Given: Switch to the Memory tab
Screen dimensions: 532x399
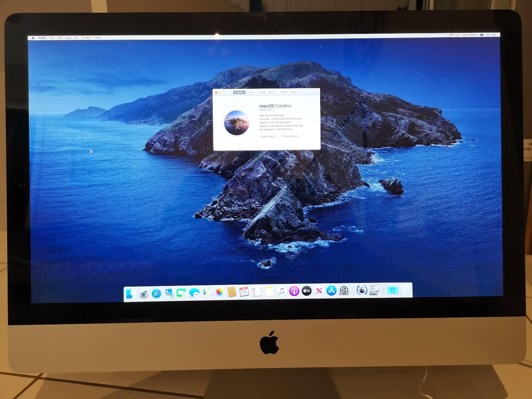Looking at the screenshot, I should click(273, 92).
